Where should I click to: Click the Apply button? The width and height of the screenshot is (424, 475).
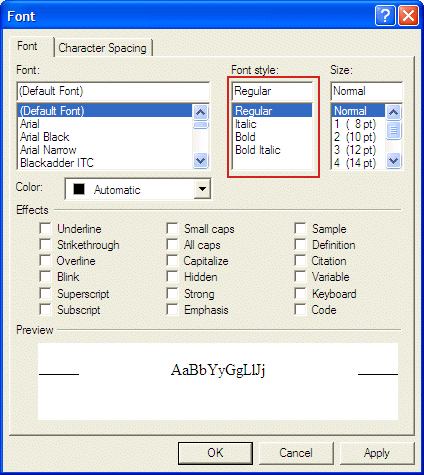tap(377, 453)
